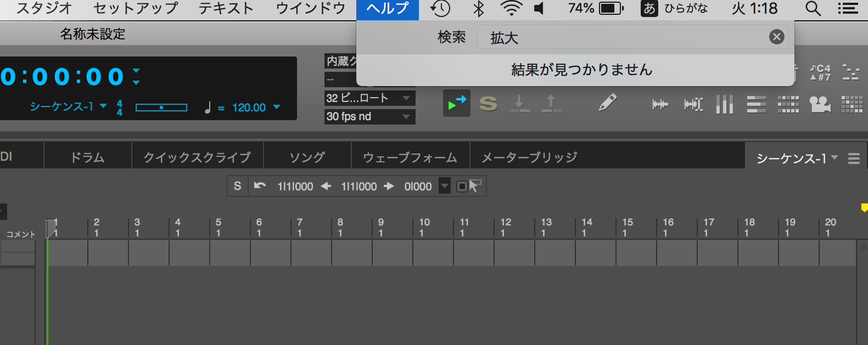Viewport: 868px width, 345px height.
Task: Toggle the auto-scroll playback follow button
Action: point(457,103)
